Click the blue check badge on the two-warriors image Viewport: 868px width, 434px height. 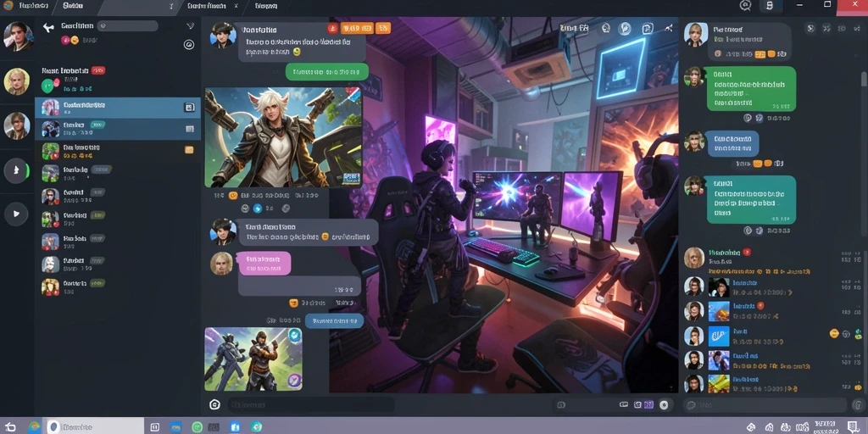tap(294, 336)
